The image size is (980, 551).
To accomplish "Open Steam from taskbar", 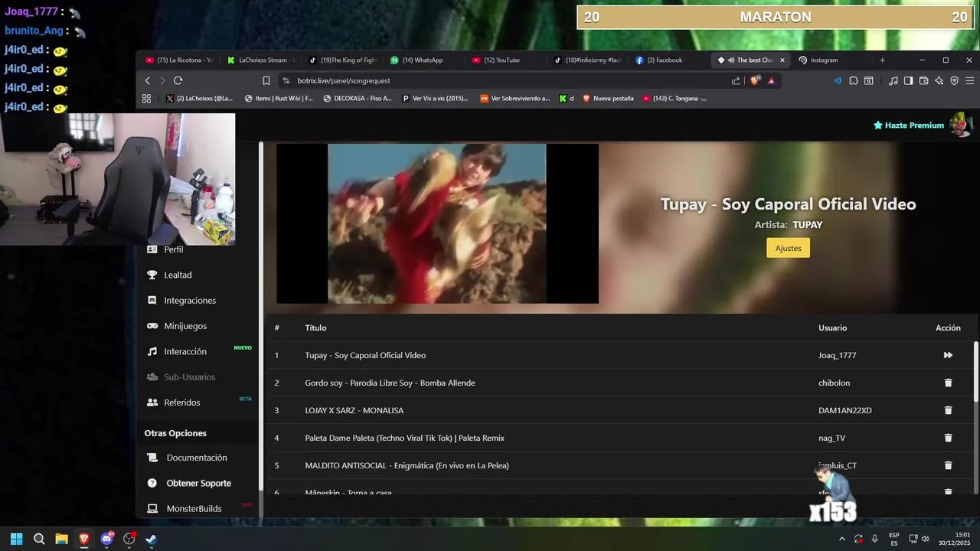I will 152,539.
